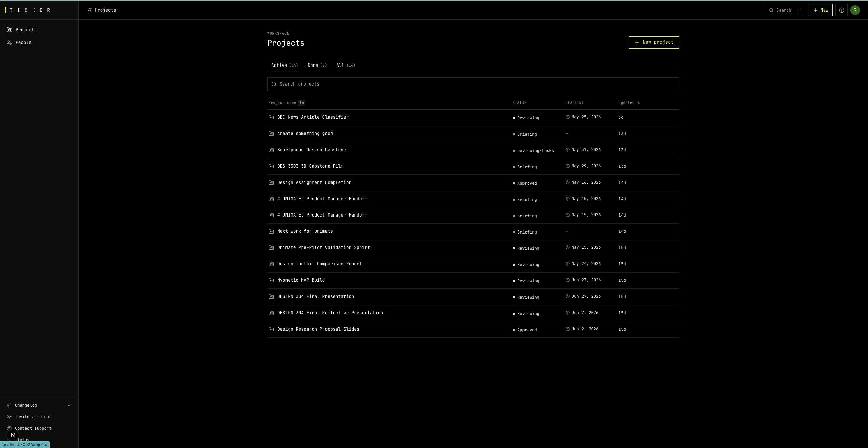Click the Projects sidebar folder icon
This screenshot has height=448, width=868.
pyautogui.click(x=9, y=30)
